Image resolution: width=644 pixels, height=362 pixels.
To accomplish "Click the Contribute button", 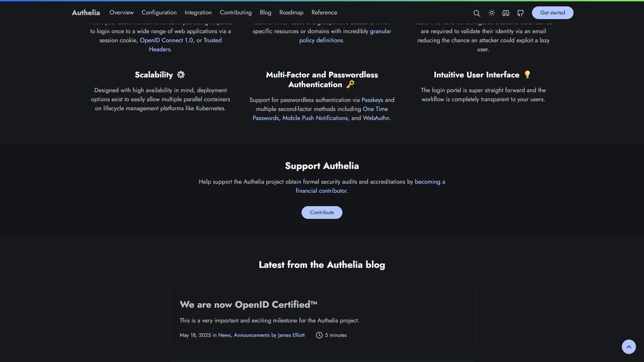I will point(322,213).
